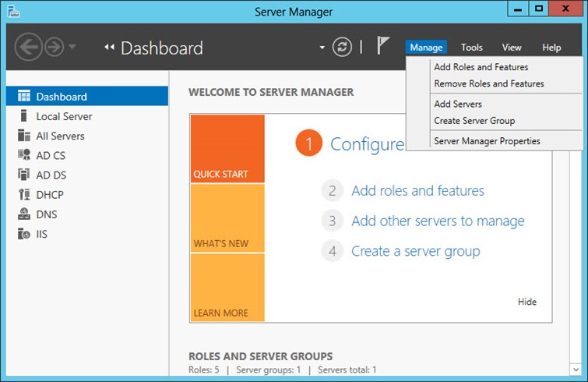Image resolution: width=588 pixels, height=382 pixels.
Task: Click the DNS sidebar icon
Action: [x=24, y=214]
